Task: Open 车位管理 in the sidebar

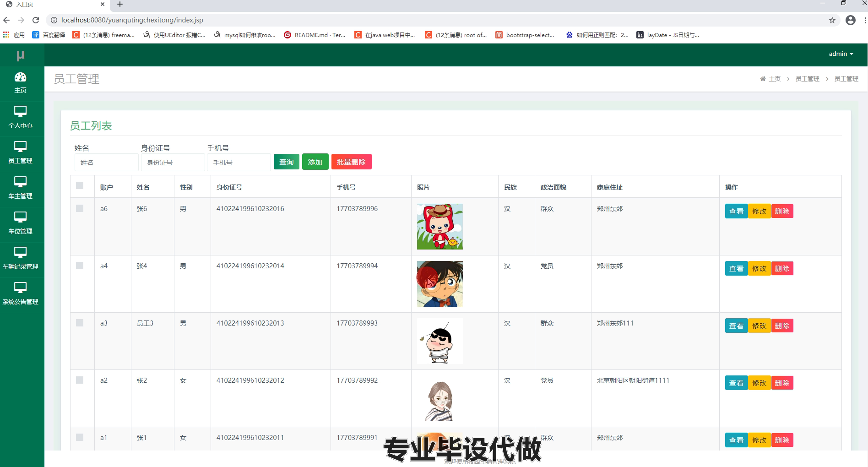Action: point(21,223)
